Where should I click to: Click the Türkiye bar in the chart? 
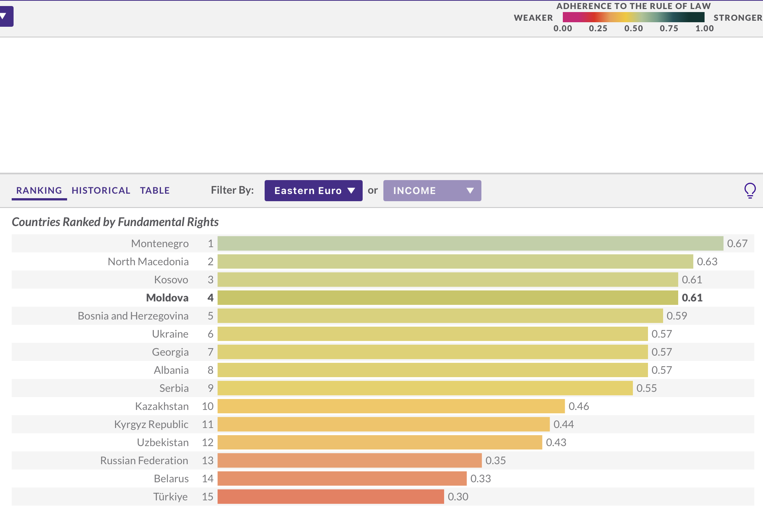tap(331, 497)
